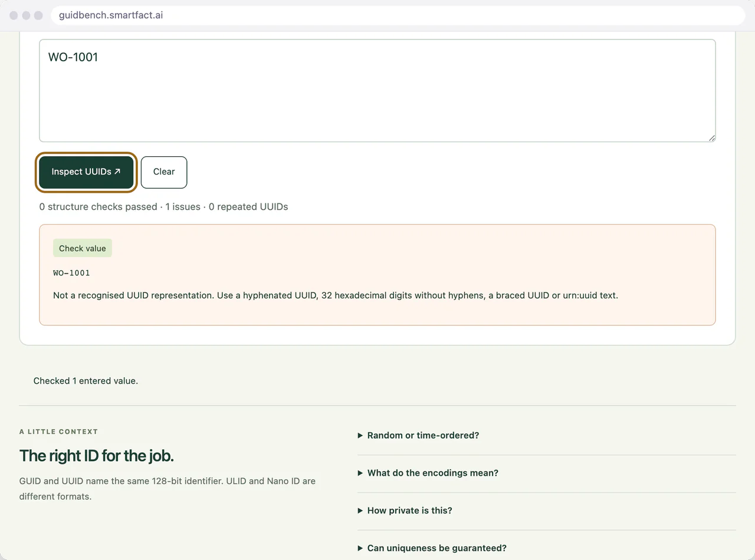Click the "A LITTLE CONTEXT" label
Screen dimensions: 755x560
pos(58,431)
